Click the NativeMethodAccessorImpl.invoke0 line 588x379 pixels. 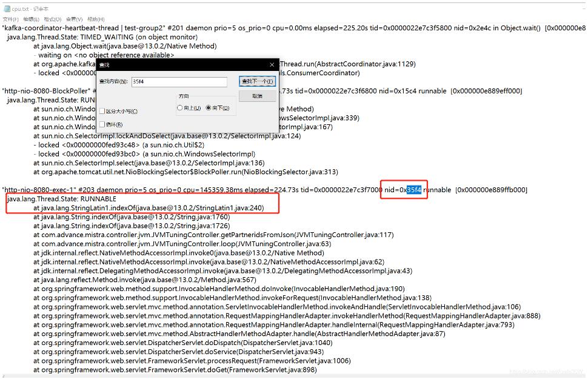pos(178,253)
